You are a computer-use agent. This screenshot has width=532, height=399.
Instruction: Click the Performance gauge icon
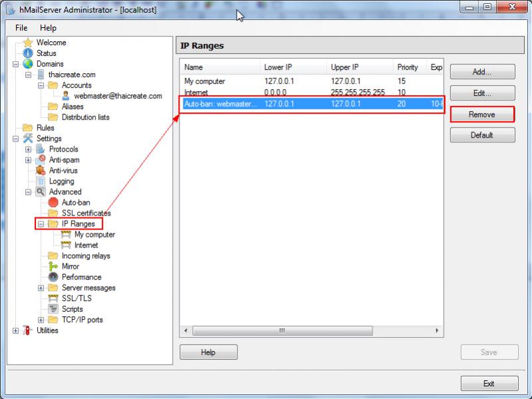(x=53, y=277)
